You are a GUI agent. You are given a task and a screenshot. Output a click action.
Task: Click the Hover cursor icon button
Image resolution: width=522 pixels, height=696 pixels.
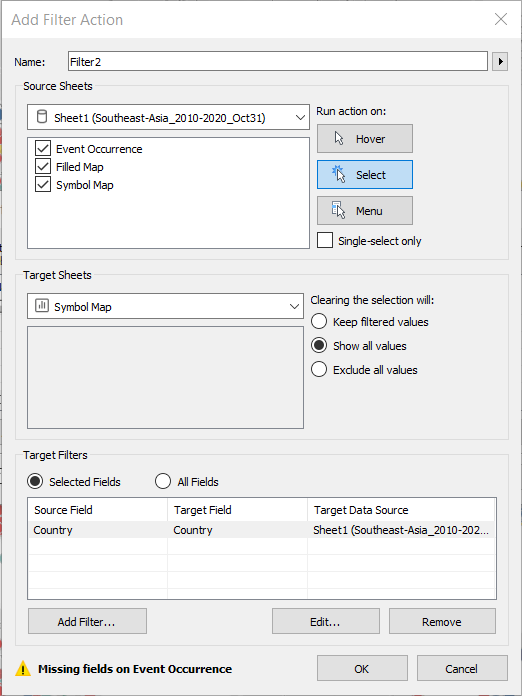tap(364, 138)
